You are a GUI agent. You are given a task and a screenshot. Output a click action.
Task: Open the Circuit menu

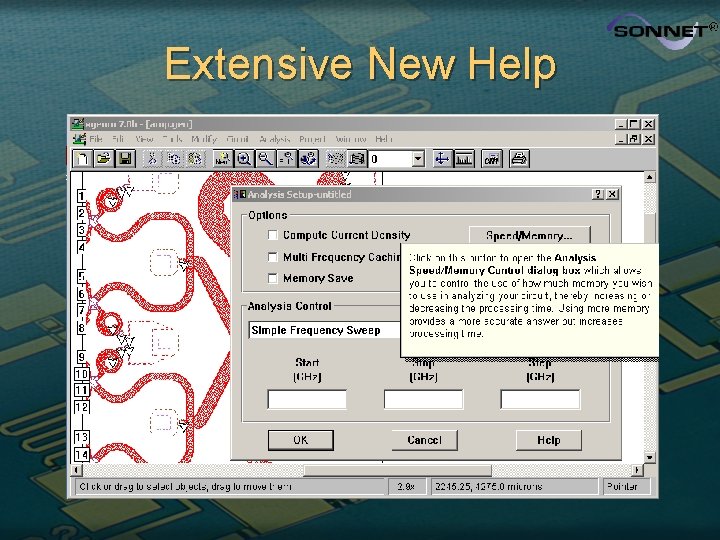click(x=237, y=139)
